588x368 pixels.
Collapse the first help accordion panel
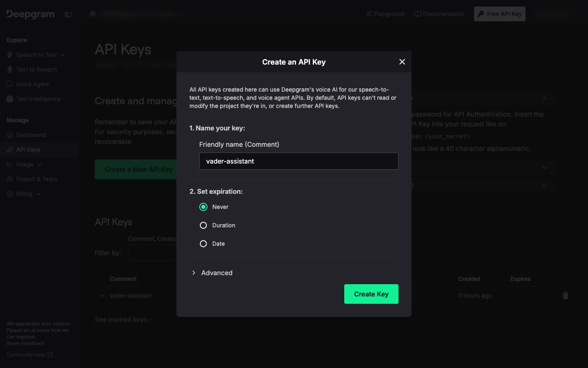(544, 98)
